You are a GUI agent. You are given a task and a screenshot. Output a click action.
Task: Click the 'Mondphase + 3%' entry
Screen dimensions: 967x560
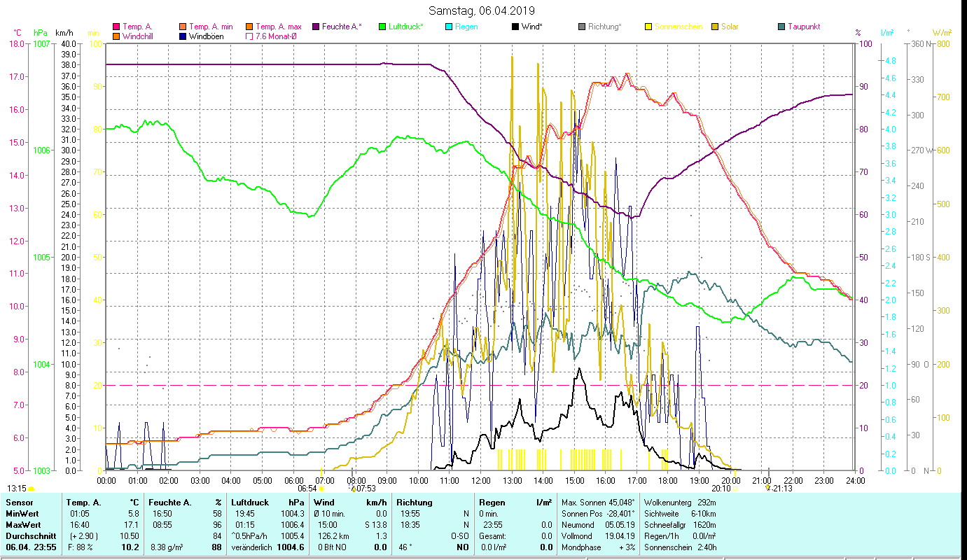pos(599,547)
